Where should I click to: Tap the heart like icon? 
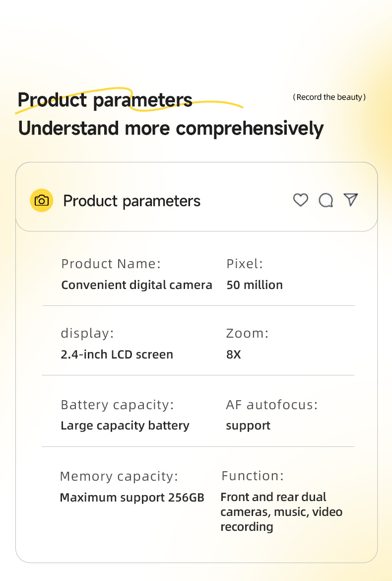click(301, 200)
